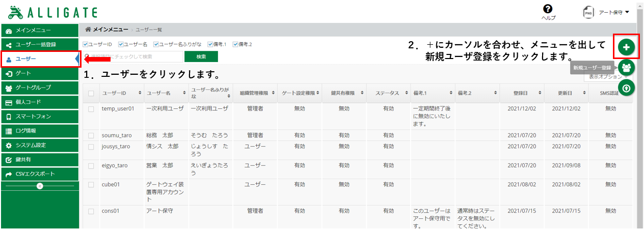Open ゲートグループ in the sidebar
Screen dimensions: 644x230
pyautogui.click(x=40, y=88)
